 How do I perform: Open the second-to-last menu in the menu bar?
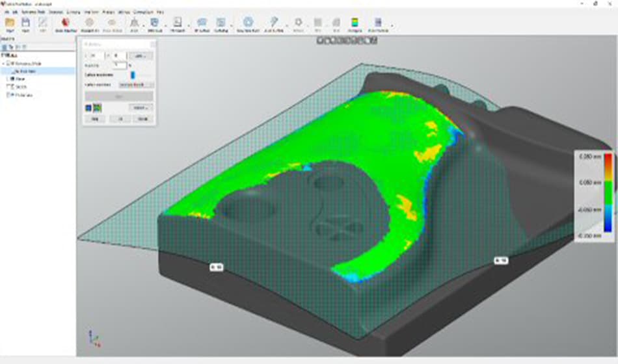[x=142, y=12]
